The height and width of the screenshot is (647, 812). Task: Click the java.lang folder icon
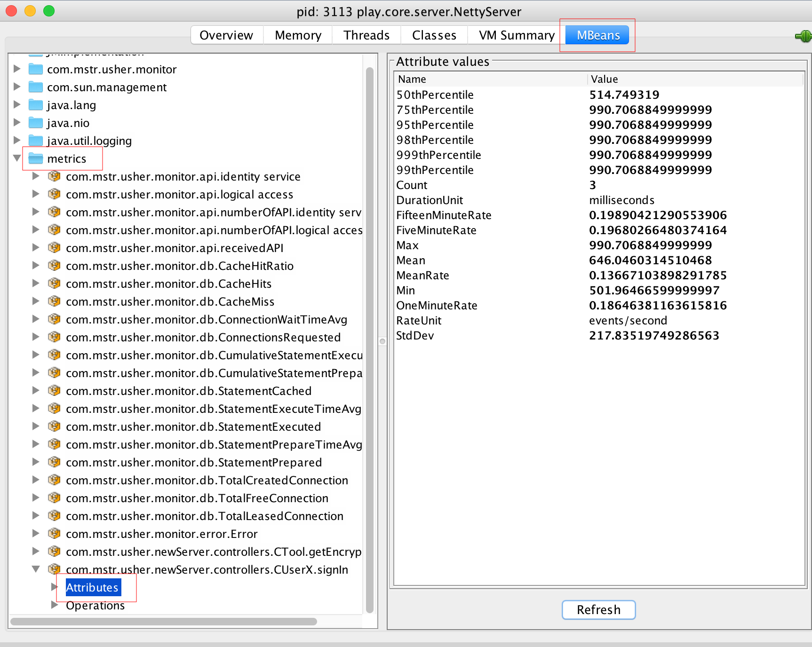tap(36, 105)
